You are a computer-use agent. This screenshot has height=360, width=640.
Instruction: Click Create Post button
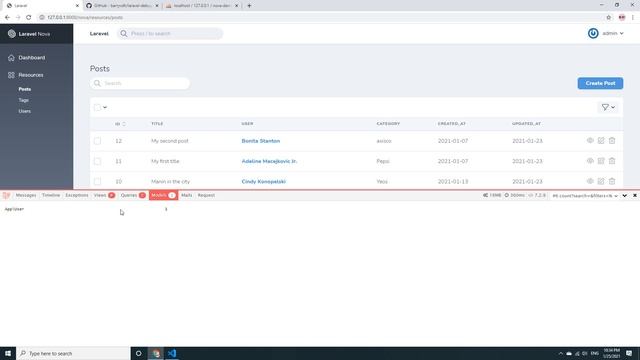click(600, 83)
